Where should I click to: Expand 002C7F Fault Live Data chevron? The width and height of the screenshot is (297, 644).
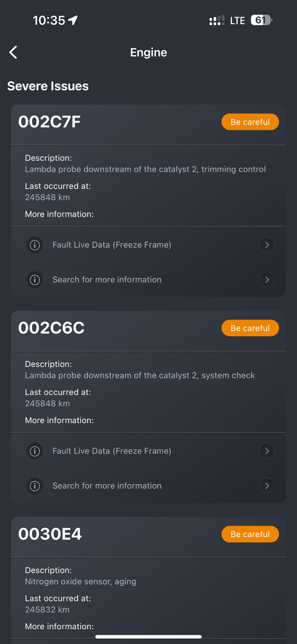[x=266, y=245]
